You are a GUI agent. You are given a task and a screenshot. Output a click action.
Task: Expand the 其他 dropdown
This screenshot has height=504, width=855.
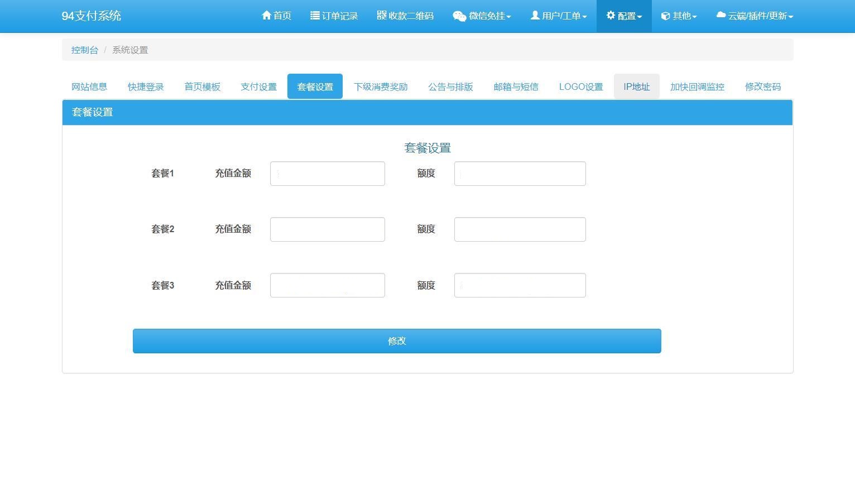click(x=679, y=16)
